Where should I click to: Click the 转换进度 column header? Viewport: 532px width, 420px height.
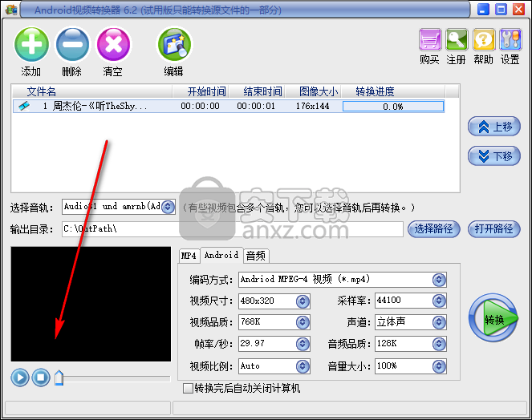coord(393,91)
